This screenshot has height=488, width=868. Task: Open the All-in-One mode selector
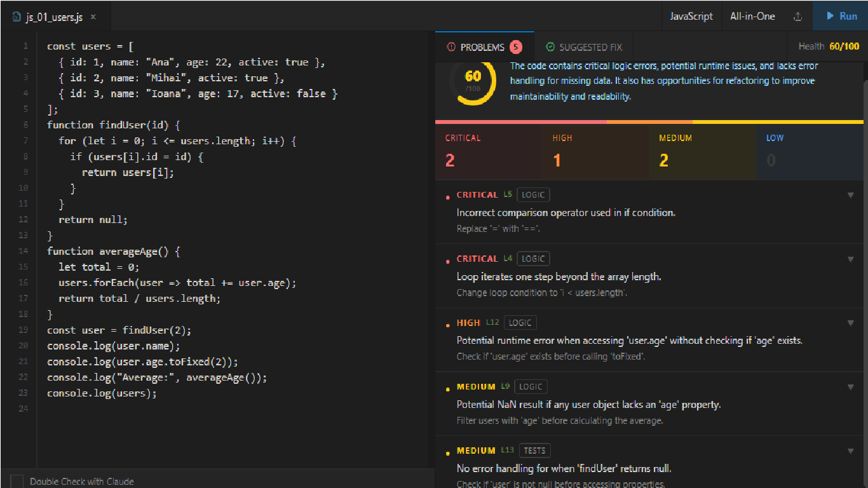coord(752,17)
